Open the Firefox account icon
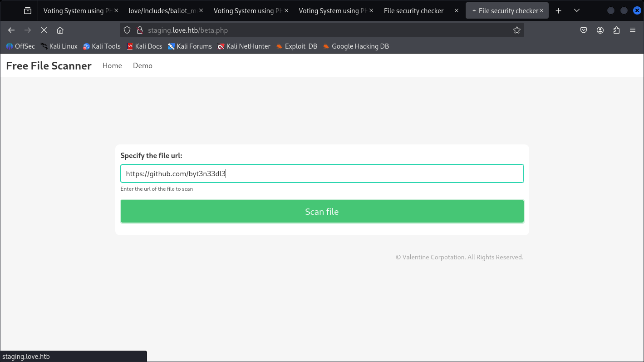The width and height of the screenshot is (644, 362). 600,30
